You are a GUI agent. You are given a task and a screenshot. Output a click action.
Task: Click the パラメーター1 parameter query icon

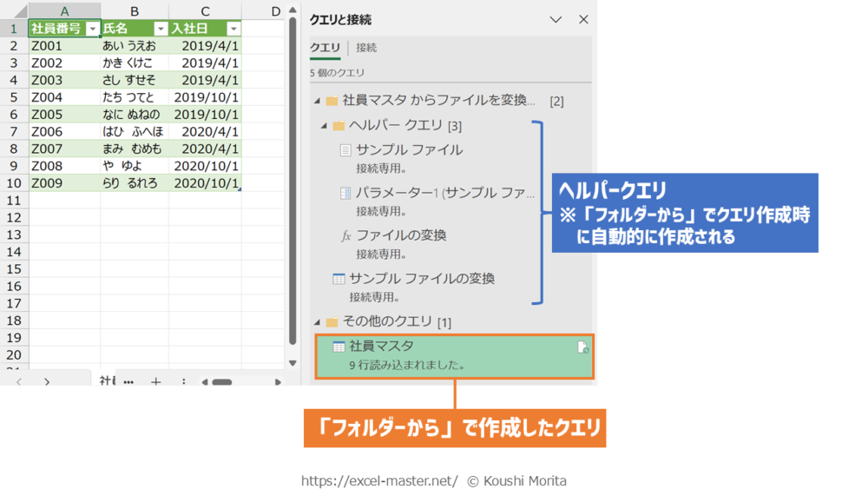[x=345, y=193]
